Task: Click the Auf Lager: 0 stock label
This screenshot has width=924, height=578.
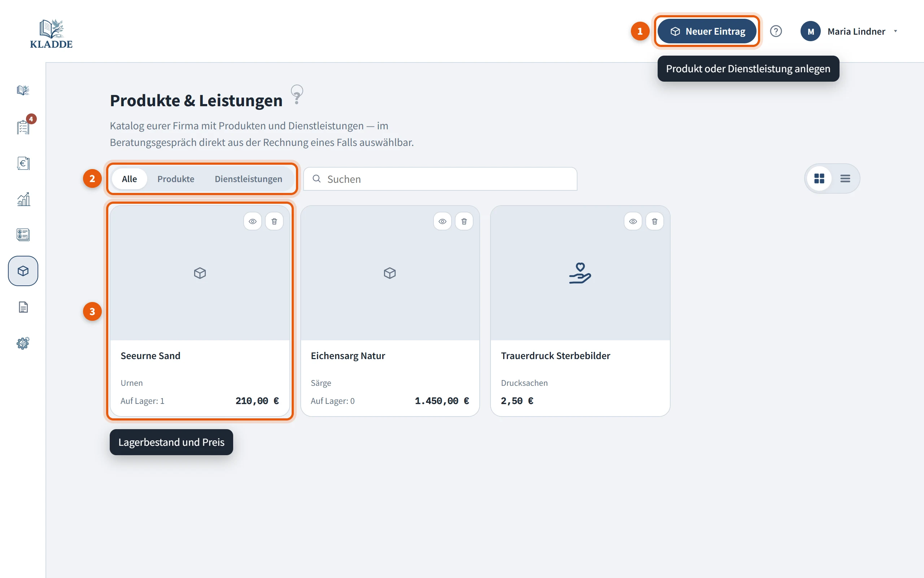Action: pos(332,401)
